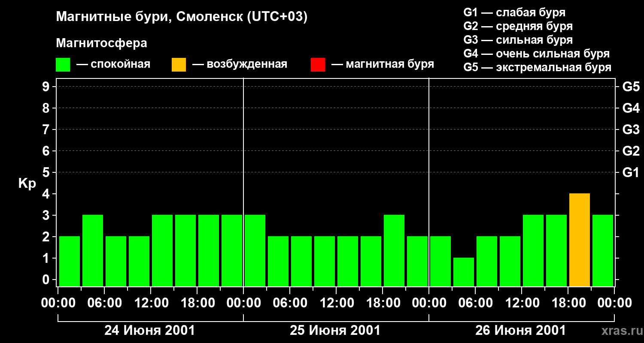The image size is (644, 343).
Task: Click the G4 — очень сильная буря legend entry
Action: point(537,54)
